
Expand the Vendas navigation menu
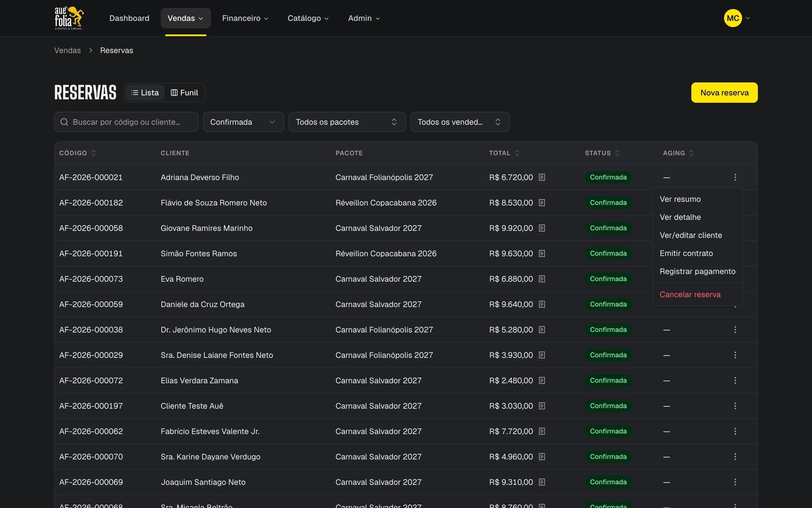(x=186, y=18)
